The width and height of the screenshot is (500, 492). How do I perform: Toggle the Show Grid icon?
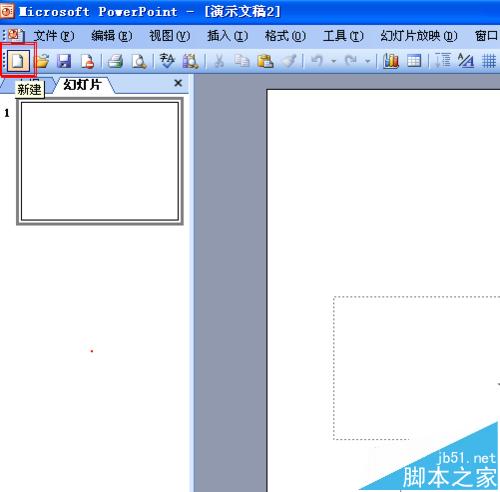click(x=489, y=61)
